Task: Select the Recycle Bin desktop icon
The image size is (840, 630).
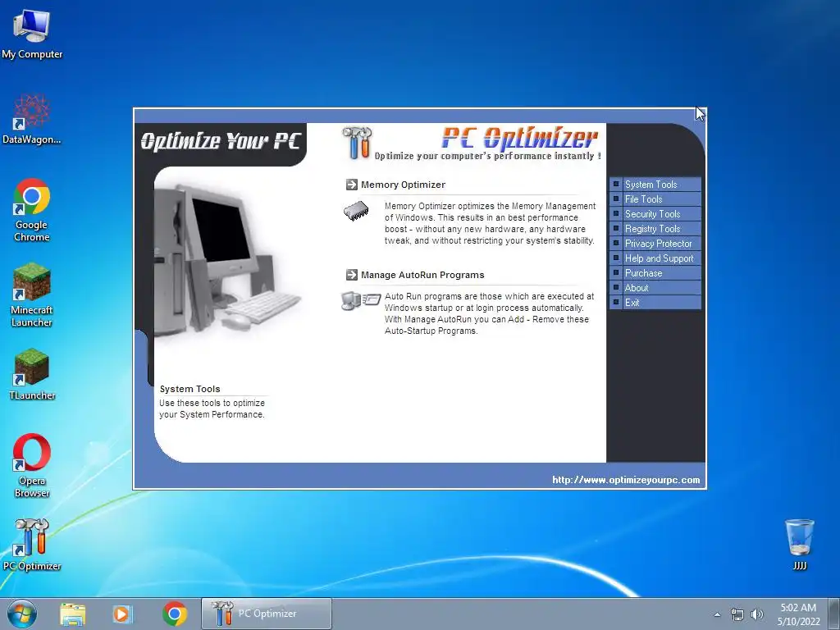Action: [x=799, y=545]
